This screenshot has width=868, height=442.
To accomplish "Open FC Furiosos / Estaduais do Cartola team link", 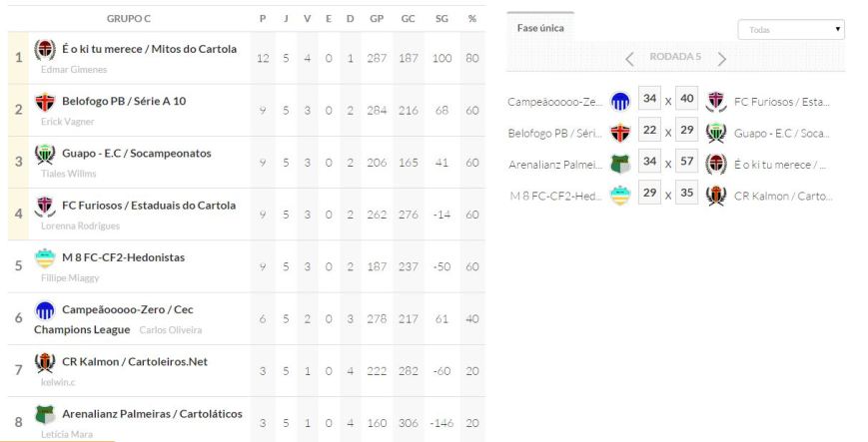I will pos(149,206).
